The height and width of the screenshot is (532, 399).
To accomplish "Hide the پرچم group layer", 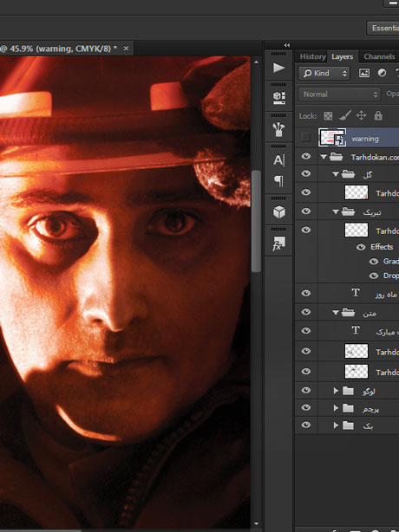I will tap(306, 407).
